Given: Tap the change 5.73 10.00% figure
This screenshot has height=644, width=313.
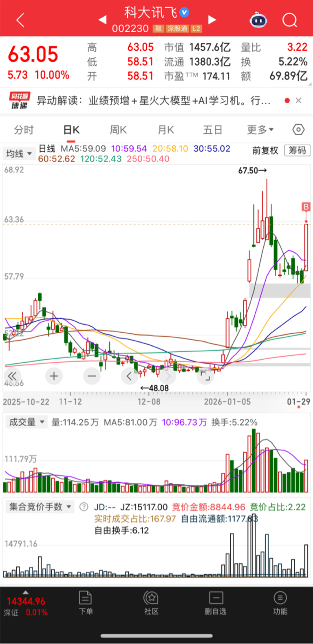Looking at the screenshot, I should [38, 75].
